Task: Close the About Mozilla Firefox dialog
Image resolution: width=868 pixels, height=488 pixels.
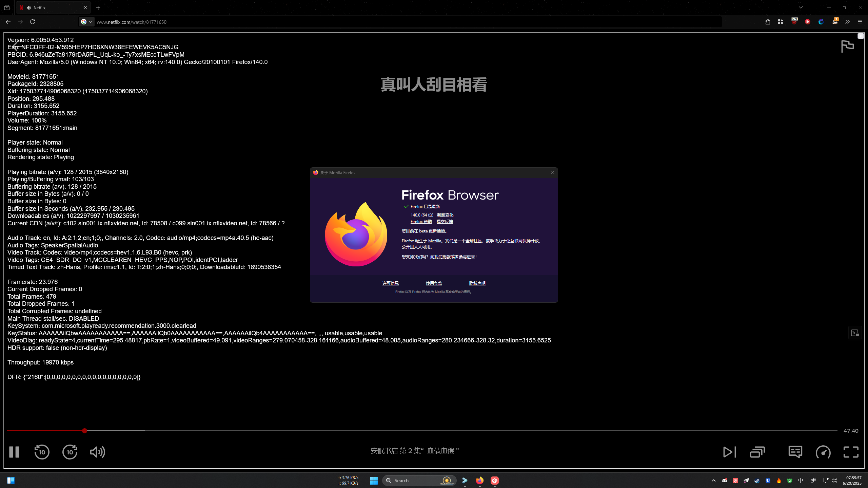Action: [x=553, y=172]
